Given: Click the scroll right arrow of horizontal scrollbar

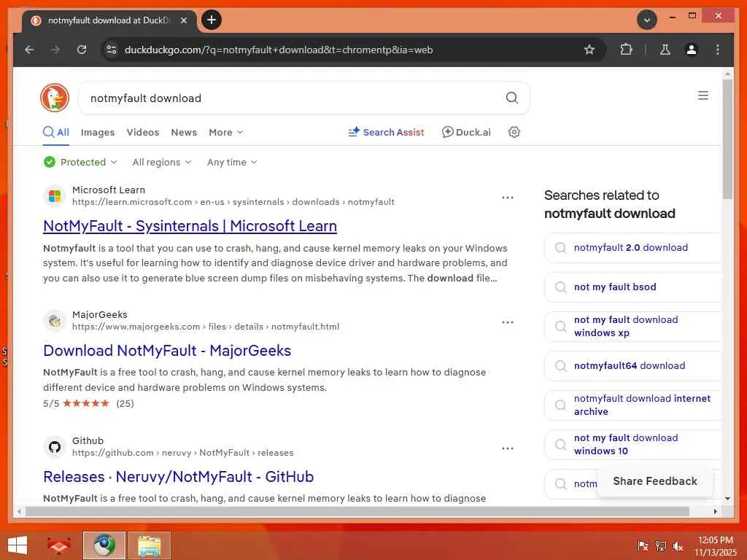Looking at the screenshot, I should (x=715, y=511).
